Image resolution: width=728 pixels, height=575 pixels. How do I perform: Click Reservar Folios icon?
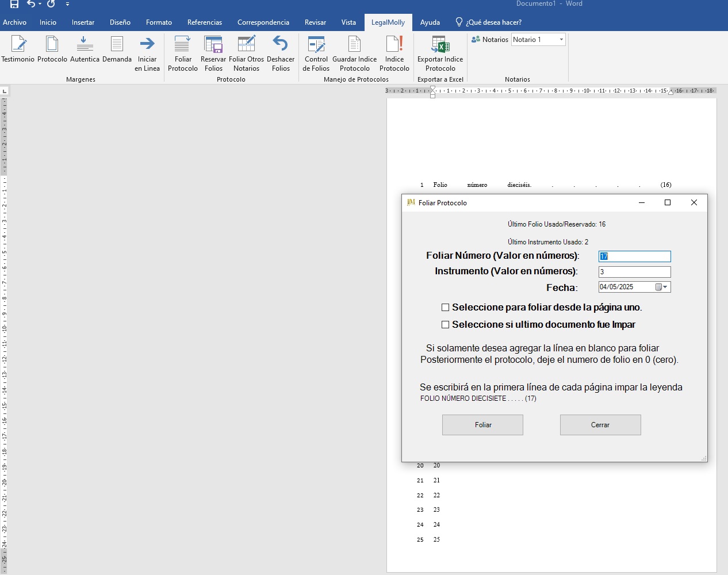point(213,53)
